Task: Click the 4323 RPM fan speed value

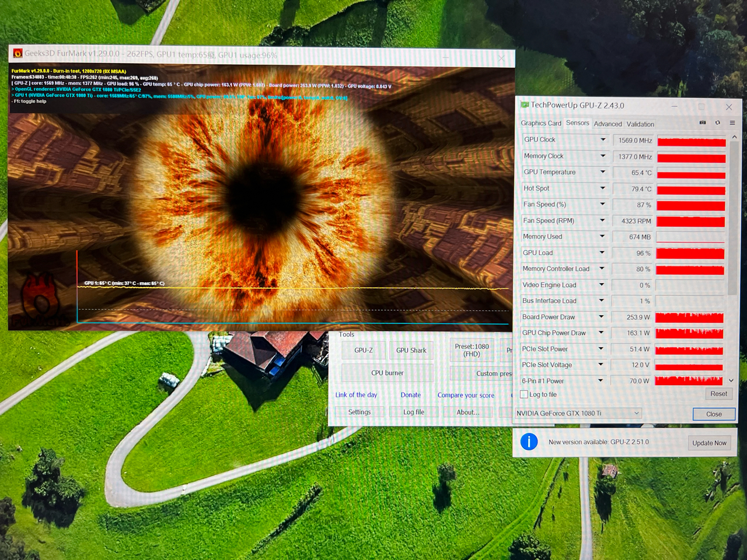Action: pyautogui.click(x=633, y=221)
